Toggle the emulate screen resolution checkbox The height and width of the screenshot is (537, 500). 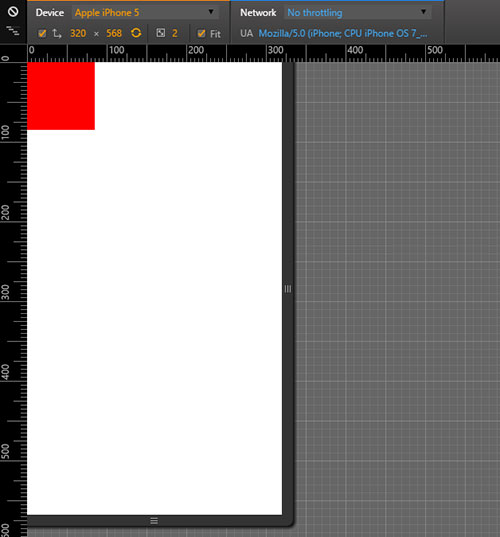pos(42,33)
